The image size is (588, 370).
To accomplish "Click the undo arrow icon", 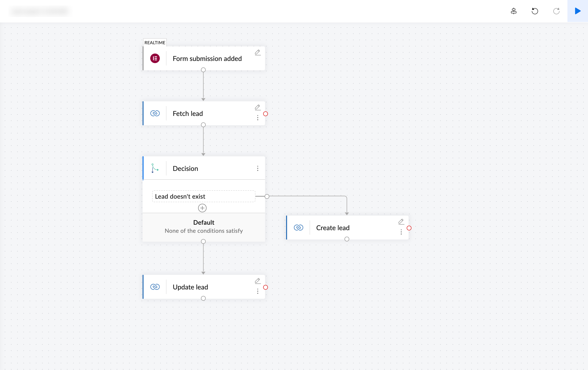I will tap(535, 11).
